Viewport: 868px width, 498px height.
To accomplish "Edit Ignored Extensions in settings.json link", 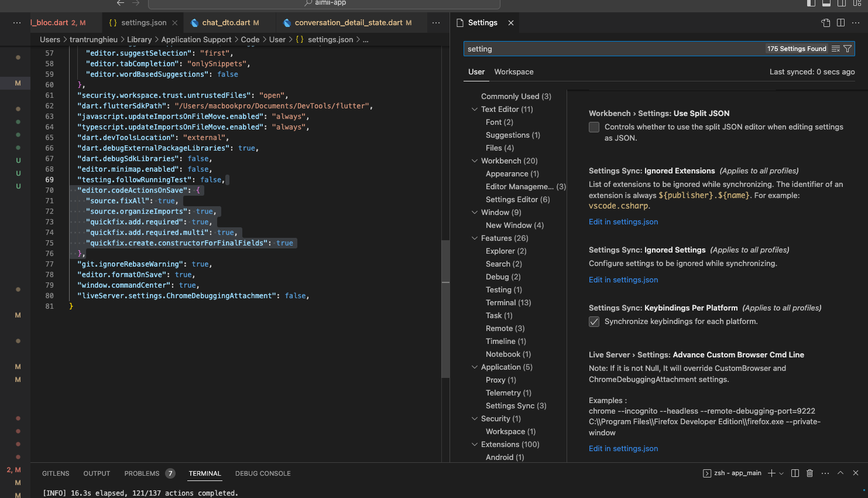I will (623, 221).
